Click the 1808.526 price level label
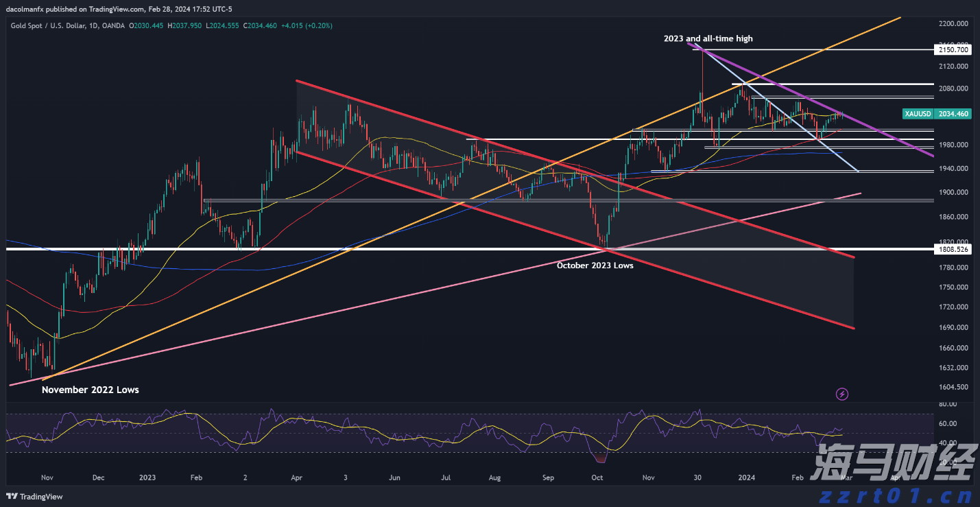 952,249
